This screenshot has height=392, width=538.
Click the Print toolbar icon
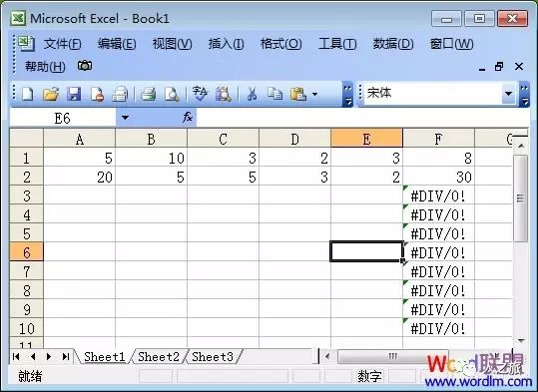148,94
